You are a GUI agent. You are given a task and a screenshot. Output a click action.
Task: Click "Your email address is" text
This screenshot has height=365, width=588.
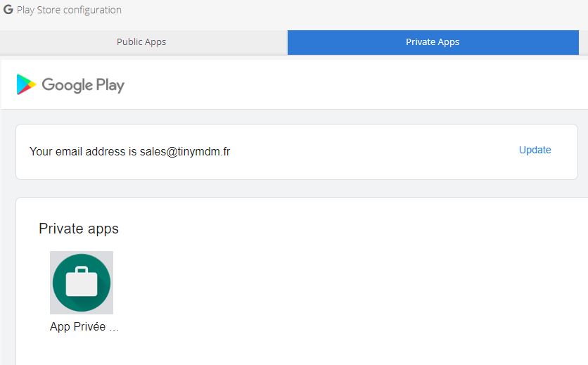click(x=83, y=151)
